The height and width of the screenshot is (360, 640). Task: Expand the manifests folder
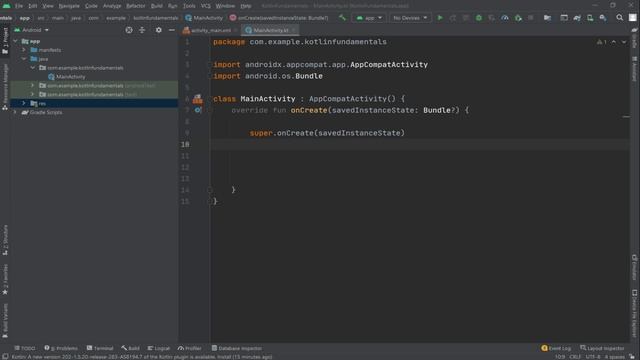click(x=24, y=50)
